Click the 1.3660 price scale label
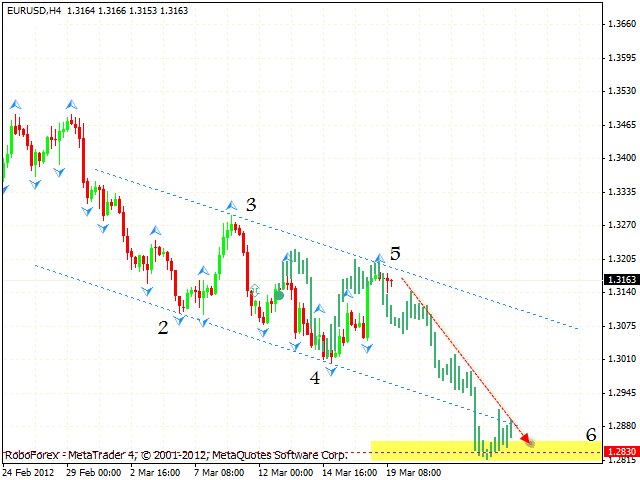 [620, 25]
